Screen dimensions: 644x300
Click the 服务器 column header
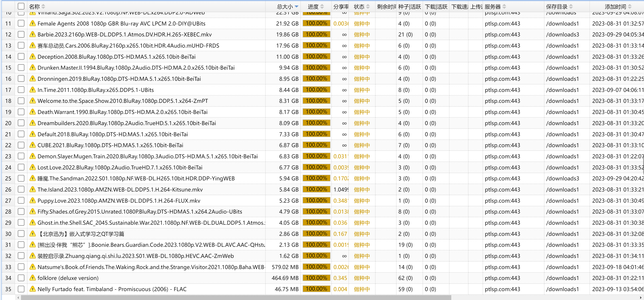tap(492, 6)
